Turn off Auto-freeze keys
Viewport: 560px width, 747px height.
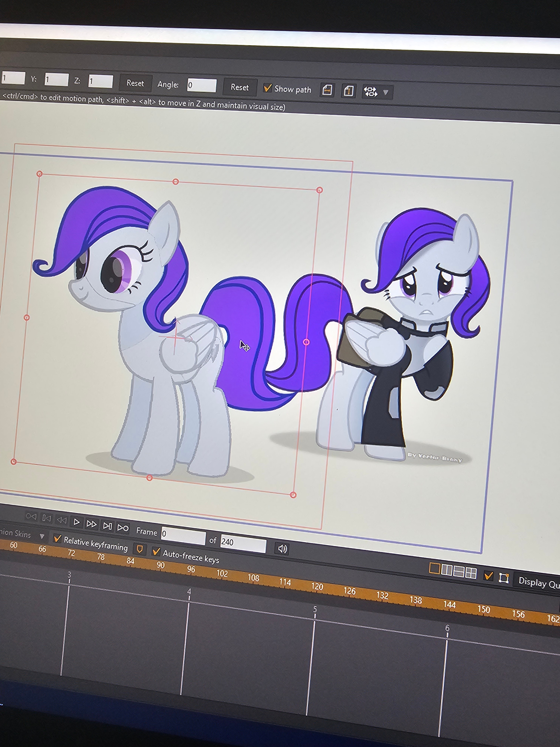pyautogui.click(x=156, y=551)
